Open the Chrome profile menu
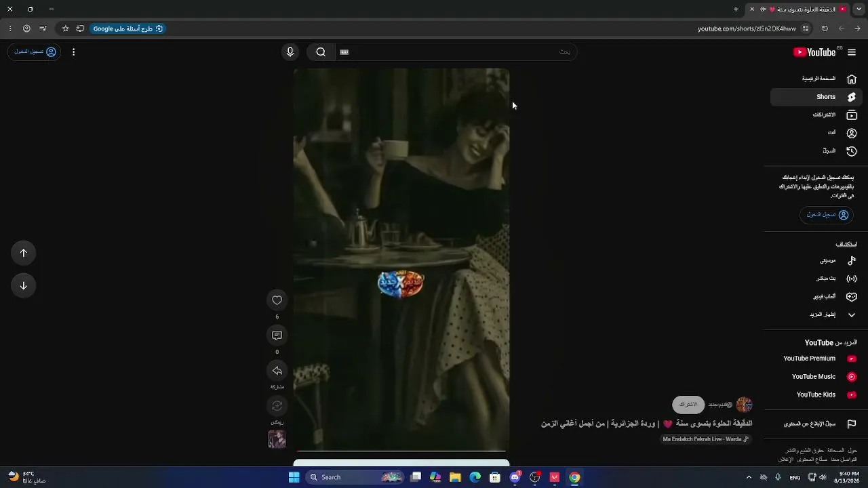The width and height of the screenshot is (868, 488). (26, 28)
